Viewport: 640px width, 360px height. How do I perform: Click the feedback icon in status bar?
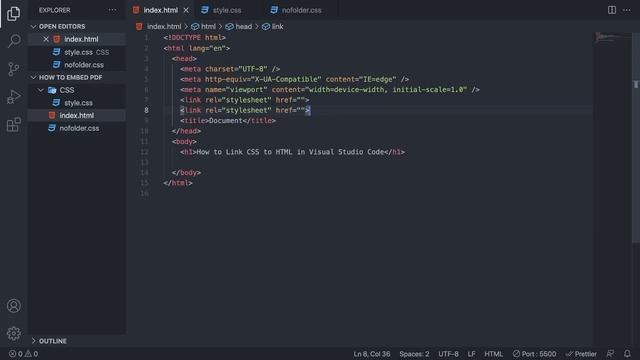[610, 353]
